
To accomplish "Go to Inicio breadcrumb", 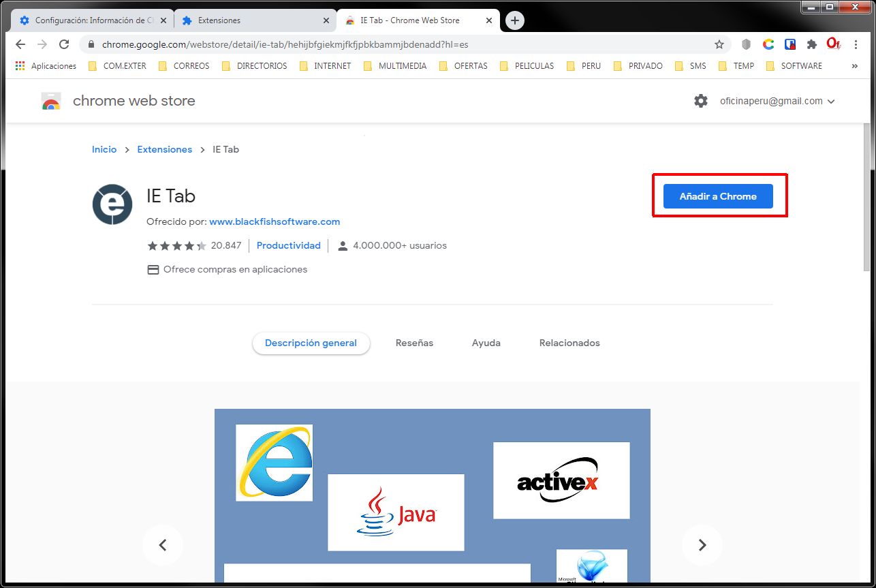I will pyautogui.click(x=104, y=149).
